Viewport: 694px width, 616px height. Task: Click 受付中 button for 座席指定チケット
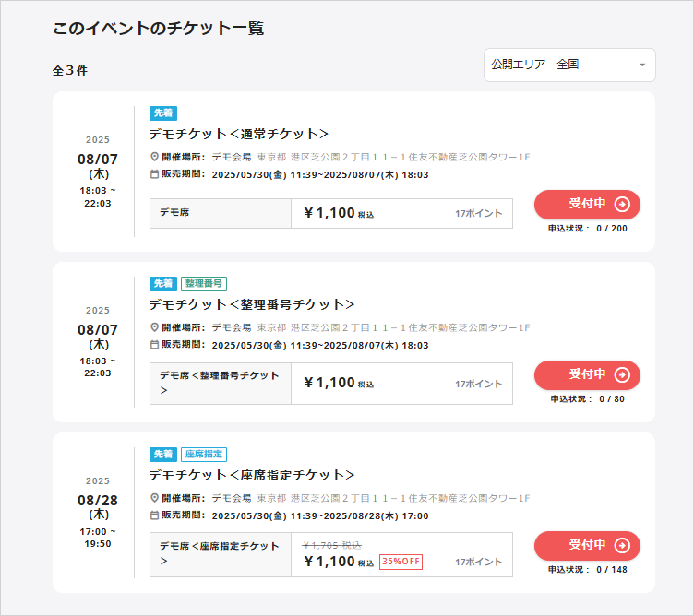(x=586, y=545)
